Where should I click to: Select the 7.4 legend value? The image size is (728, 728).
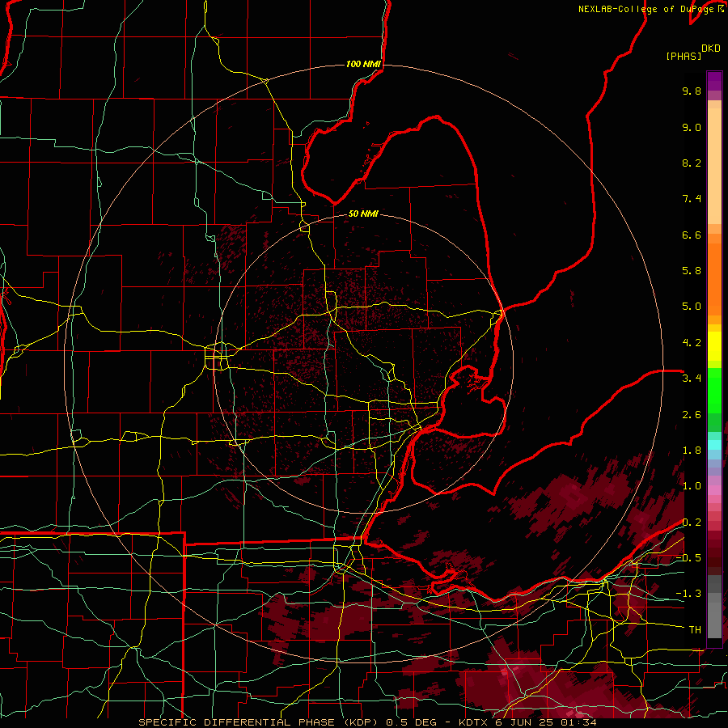point(692,199)
